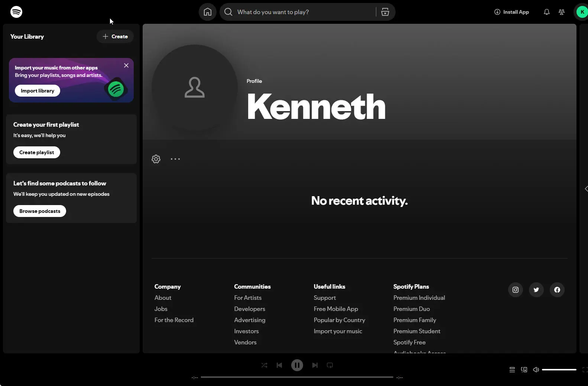Screen dimensions: 588x386
Task: Open Support link
Action: point(325,298)
